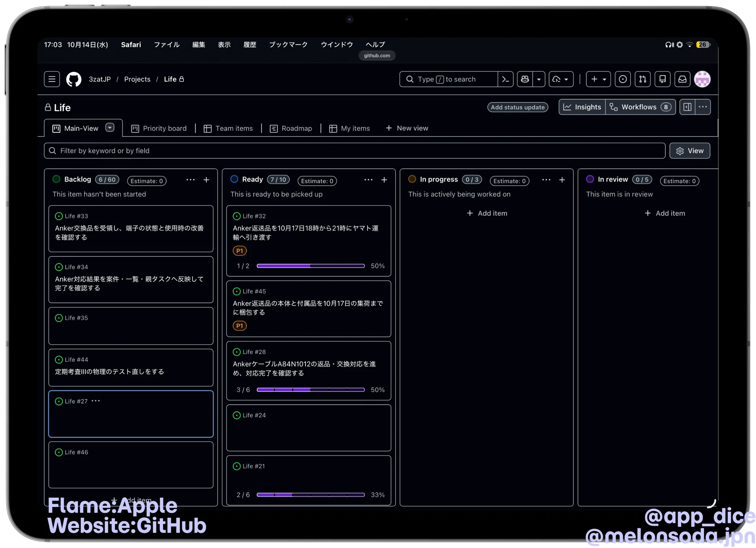Click the P1 label on Life #45

coord(239,326)
